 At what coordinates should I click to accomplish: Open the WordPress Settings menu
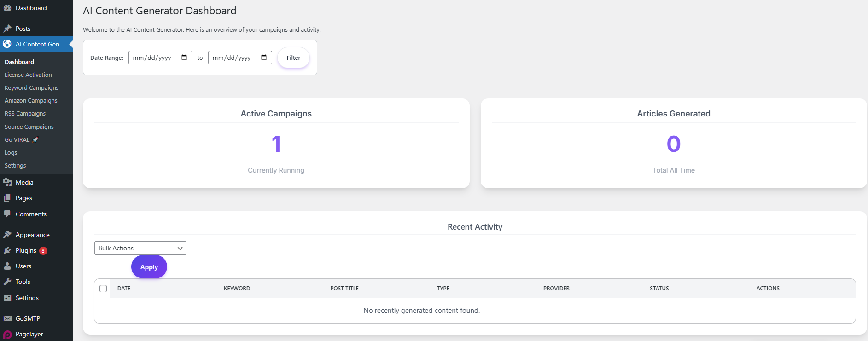coord(36,298)
